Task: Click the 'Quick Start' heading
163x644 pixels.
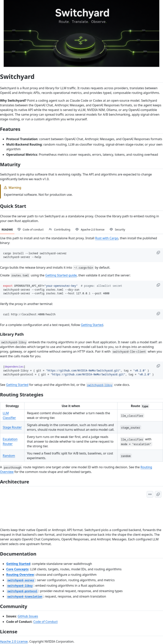Action: [13, 206]
